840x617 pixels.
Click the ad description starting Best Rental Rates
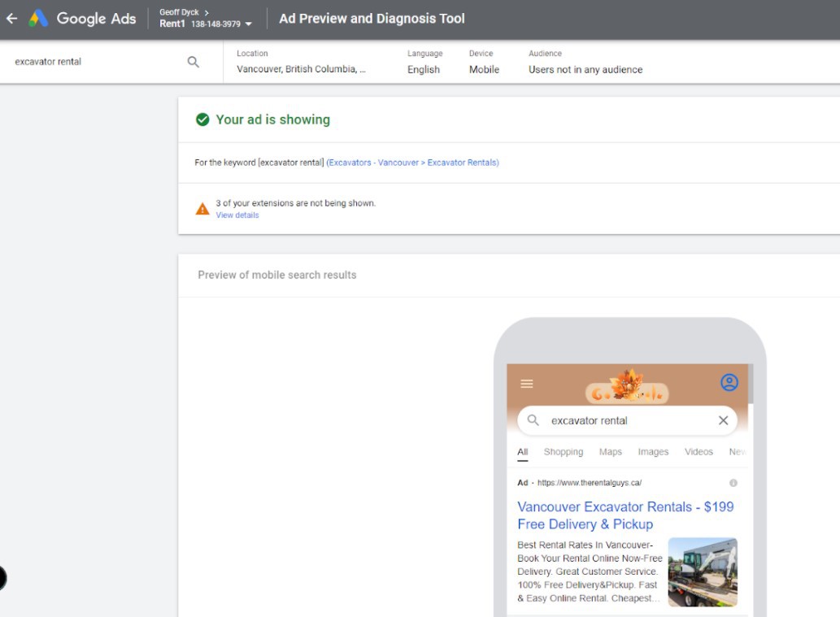(590, 571)
